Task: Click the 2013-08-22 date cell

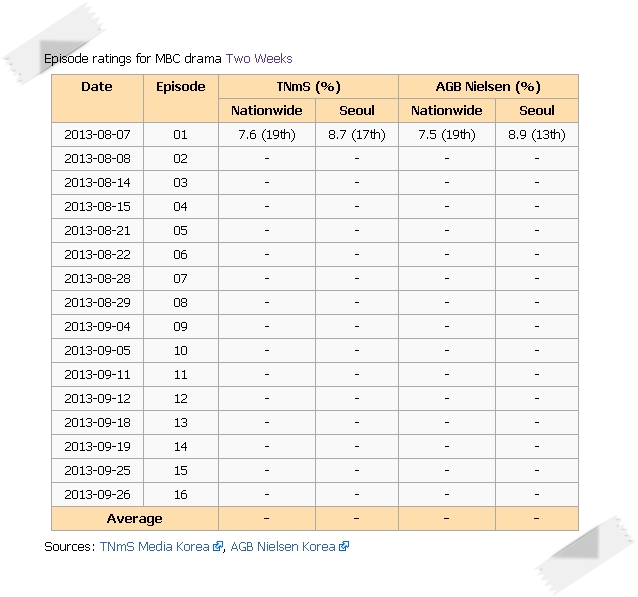Action: point(97,255)
